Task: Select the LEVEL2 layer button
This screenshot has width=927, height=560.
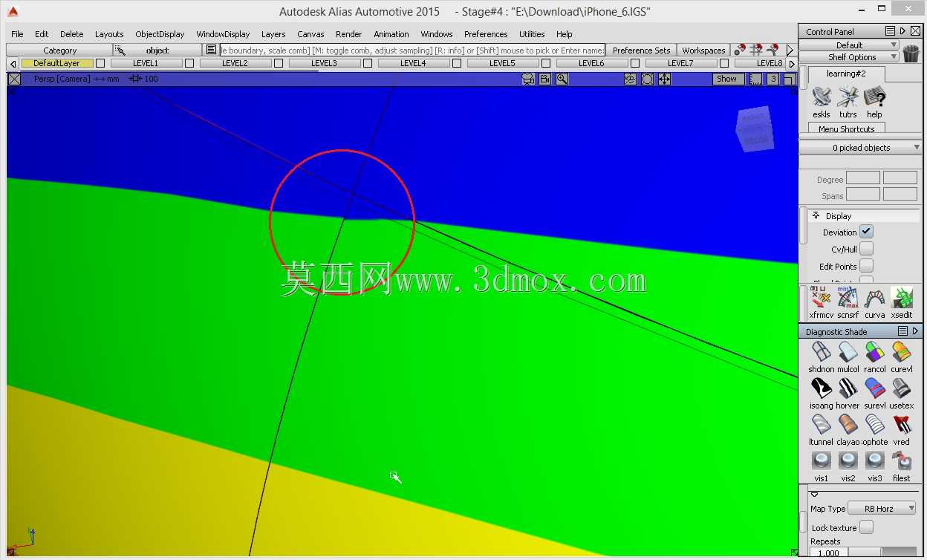Action: point(234,64)
